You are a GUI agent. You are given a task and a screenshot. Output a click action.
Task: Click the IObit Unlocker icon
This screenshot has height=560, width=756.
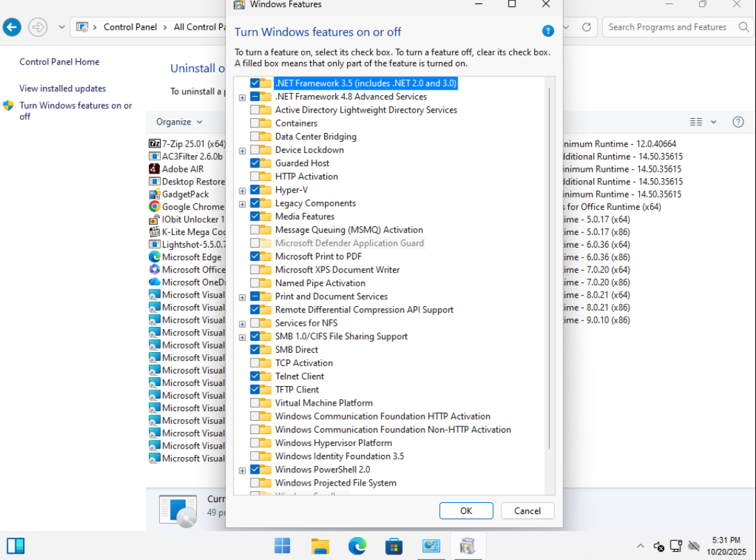154,219
